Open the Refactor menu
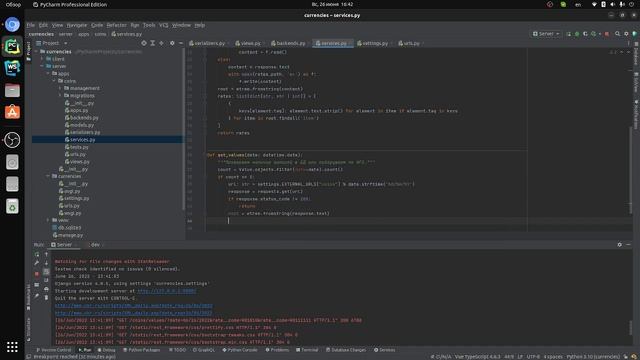This screenshot has height=360, width=640. click(x=117, y=25)
